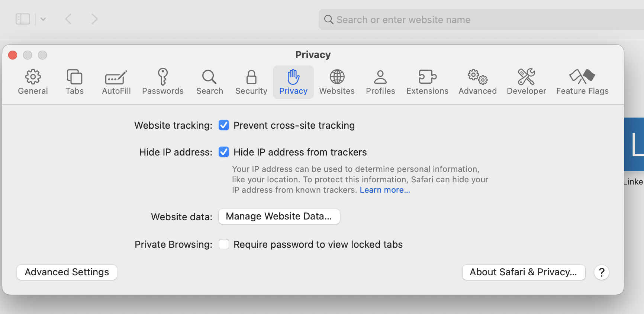Go forward with the toolbar forward arrow
This screenshot has height=314, width=644.
click(x=94, y=19)
